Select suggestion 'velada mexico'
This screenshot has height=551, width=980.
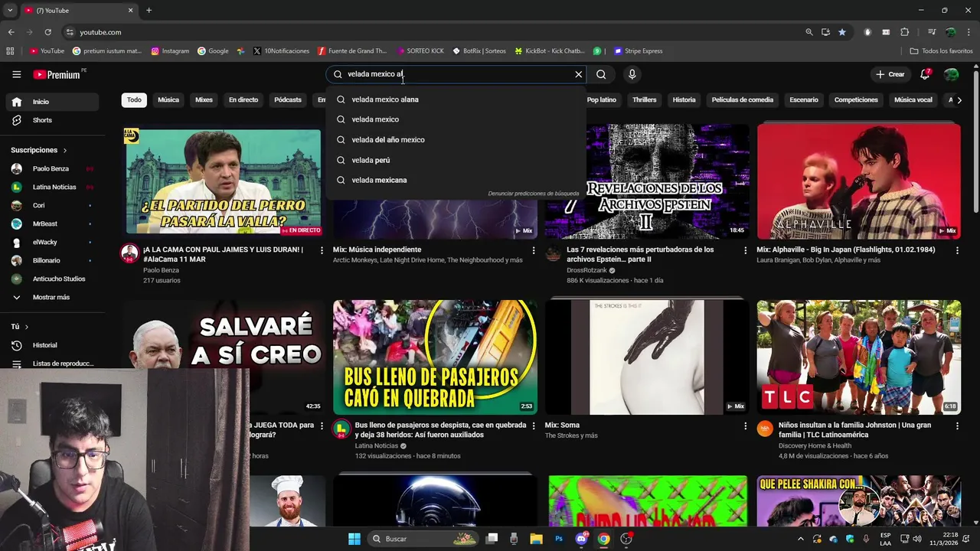click(456, 119)
